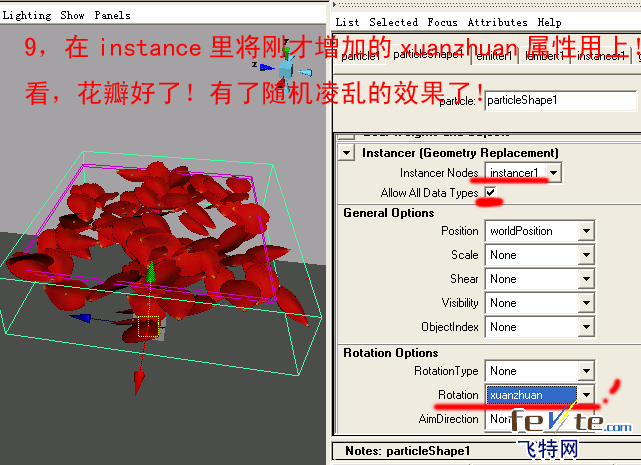Click the Rotation attribute label
Viewport: 641px width, 465px height.
pyautogui.click(x=458, y=395)
